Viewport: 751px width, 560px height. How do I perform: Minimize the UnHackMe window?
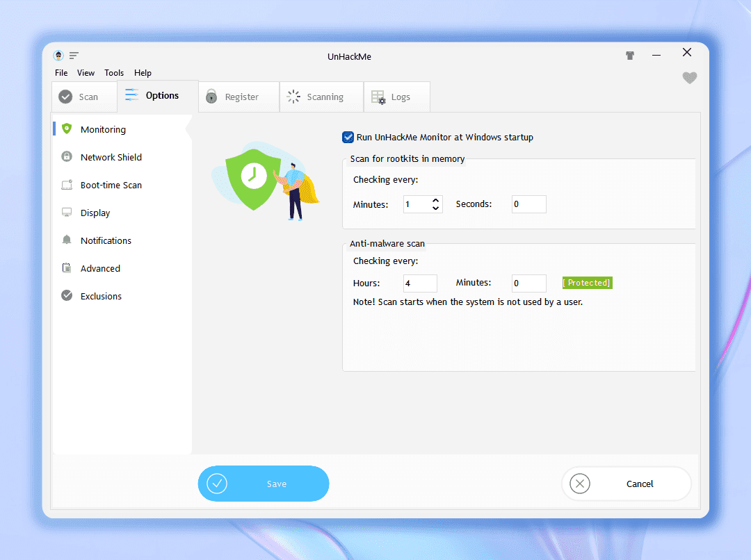(656, 56)
